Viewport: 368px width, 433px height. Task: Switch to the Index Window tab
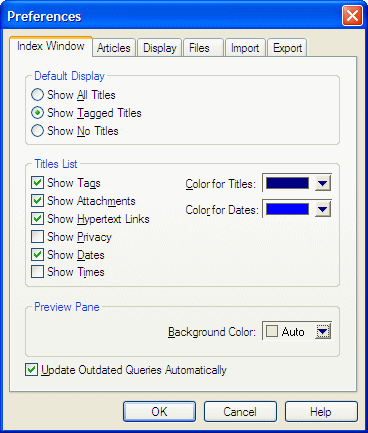click(x=51, y=46)
